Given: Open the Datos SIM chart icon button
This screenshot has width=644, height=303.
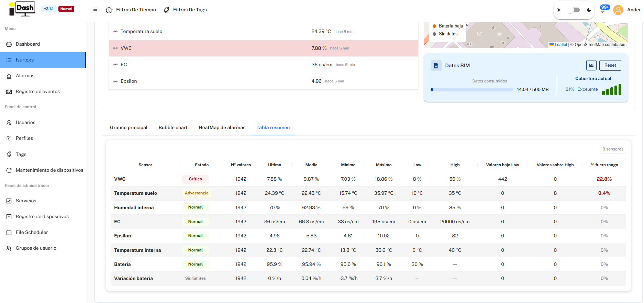Looking at the screenshot, I should point(591,65).
